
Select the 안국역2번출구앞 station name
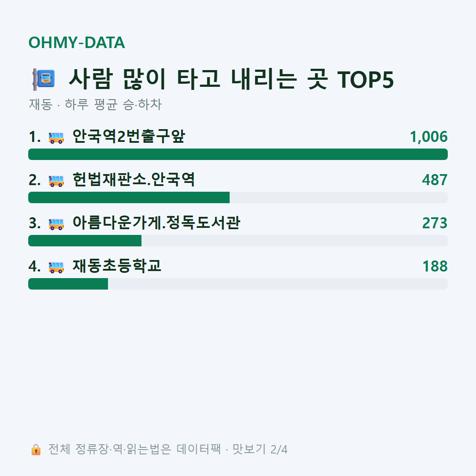[x=129, y=136]
